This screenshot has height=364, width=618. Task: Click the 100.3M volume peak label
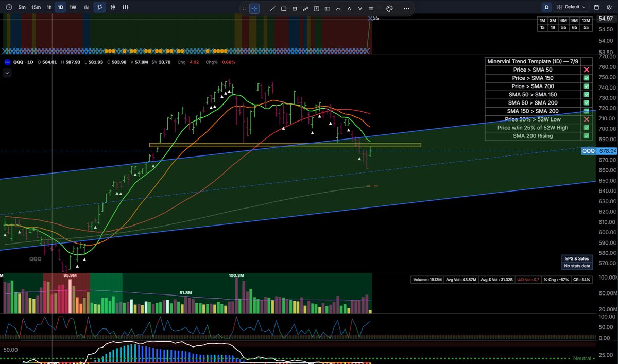[237, 276]
